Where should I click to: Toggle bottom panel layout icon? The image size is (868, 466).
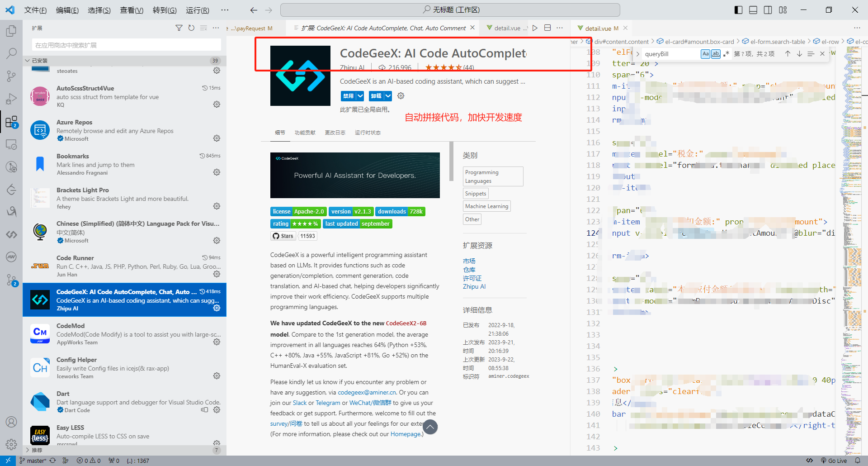[753, 10]
